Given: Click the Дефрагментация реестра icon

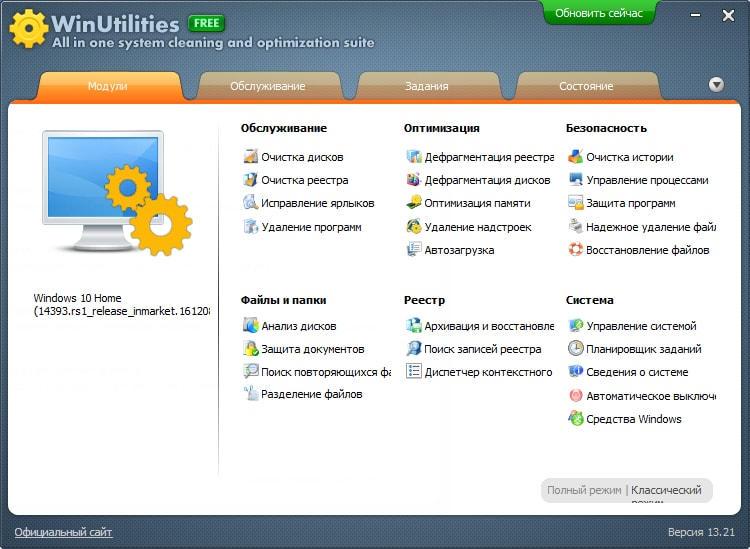Looking at the screenshot, I should [x=414, y=157].
